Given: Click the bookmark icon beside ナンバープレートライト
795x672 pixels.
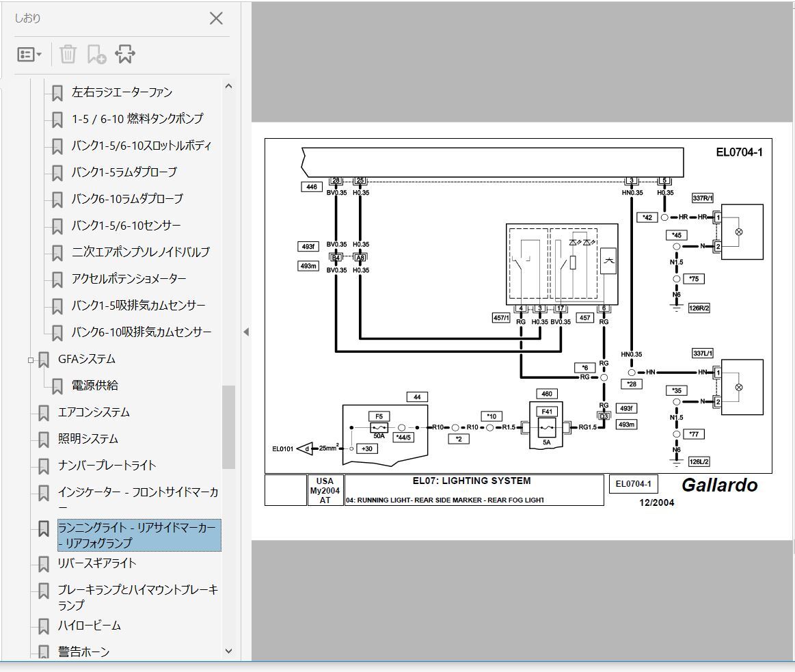Looking at the screenshot, I should pyautogui.click(x=44, y=466).
